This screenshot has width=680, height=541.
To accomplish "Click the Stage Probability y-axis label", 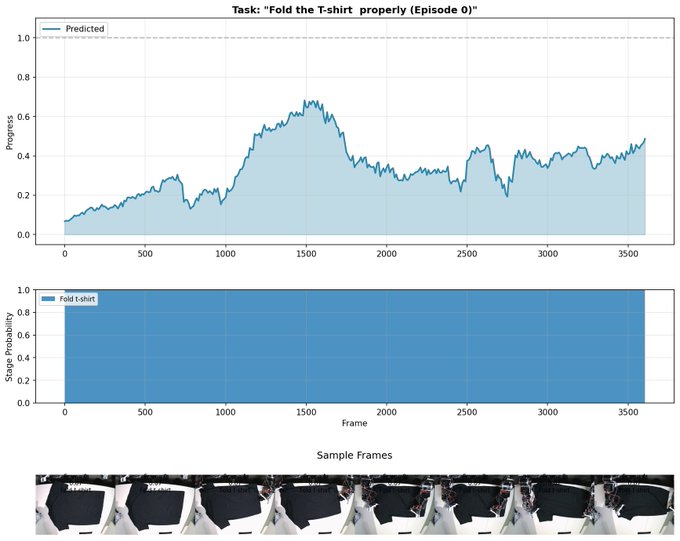I will pyautogui.click(x=10, y=346).
